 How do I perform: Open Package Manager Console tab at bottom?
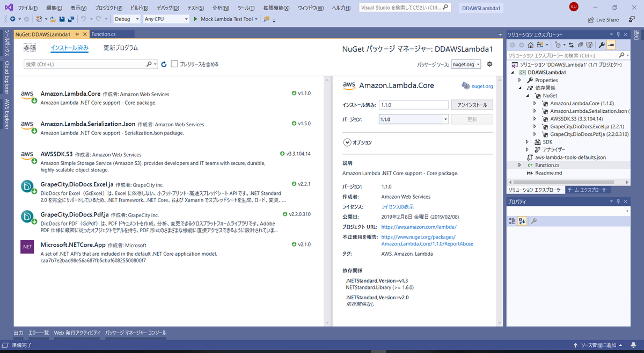[136, 333]
